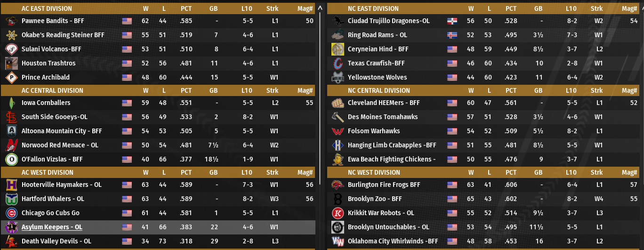The image size is (644, 250).
Task: Click the Krikkit War Robots logo
Action: tap(337, 213)
